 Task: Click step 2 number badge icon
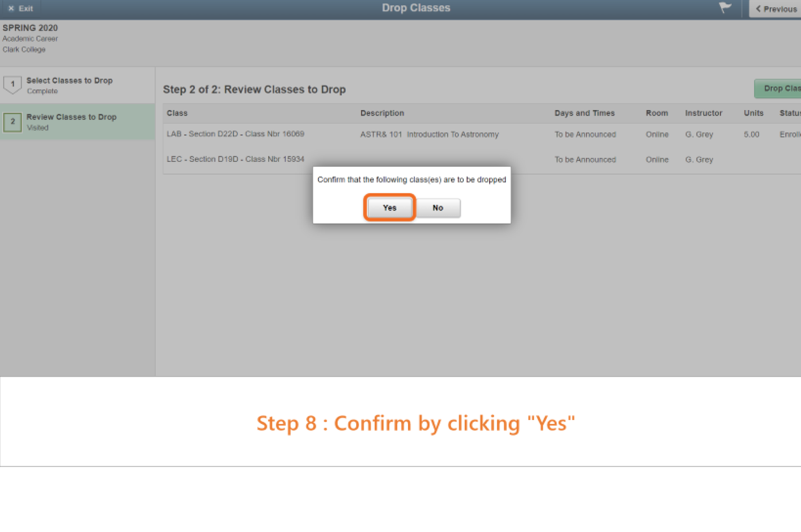tap(12, 122)
